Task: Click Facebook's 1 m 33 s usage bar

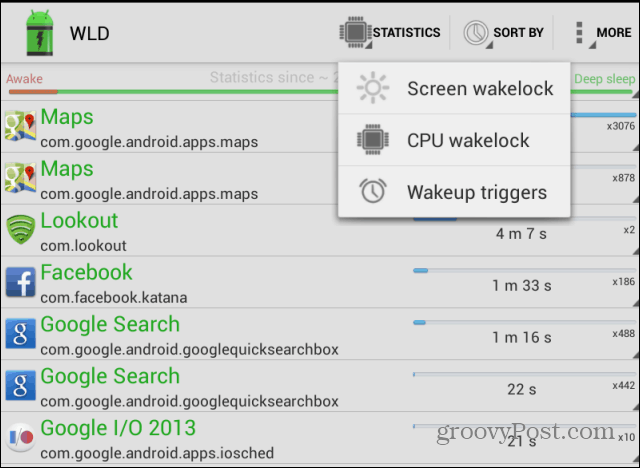Action: pos(524,271)
